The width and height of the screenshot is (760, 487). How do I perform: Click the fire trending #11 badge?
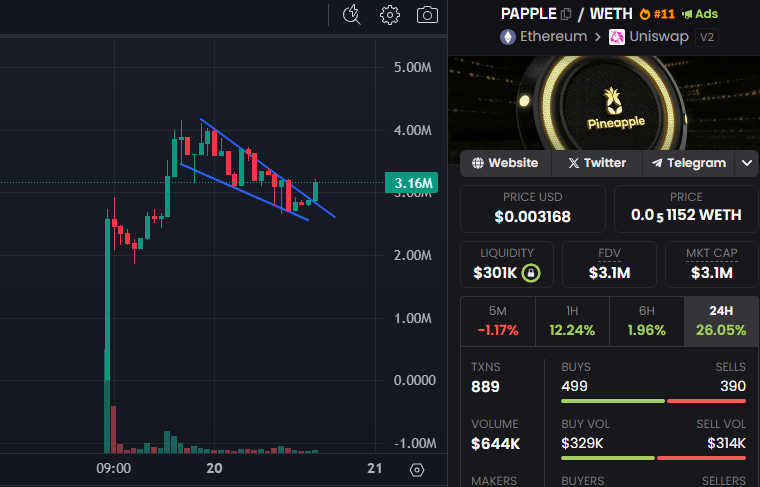pos(657,14)
